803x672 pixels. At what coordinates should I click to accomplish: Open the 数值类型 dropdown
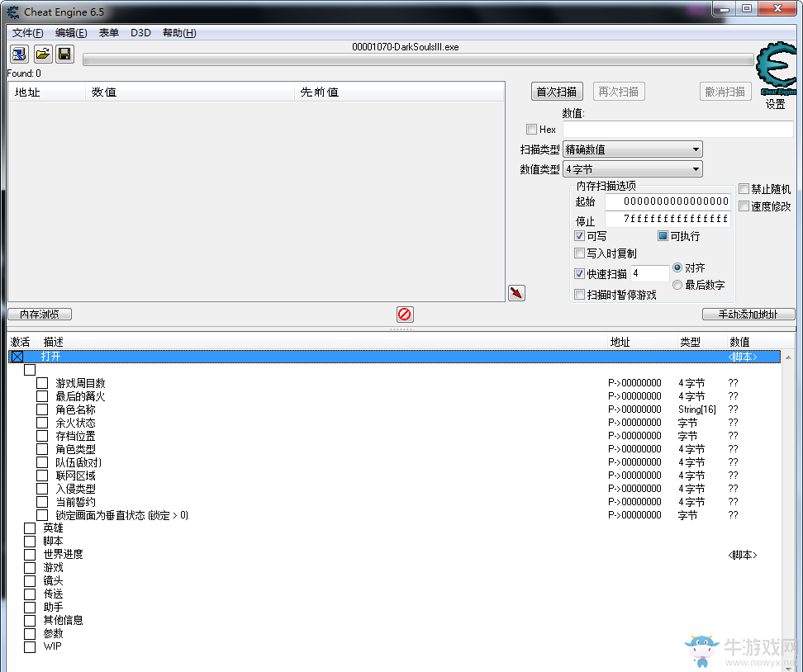(x=633, y=169)
